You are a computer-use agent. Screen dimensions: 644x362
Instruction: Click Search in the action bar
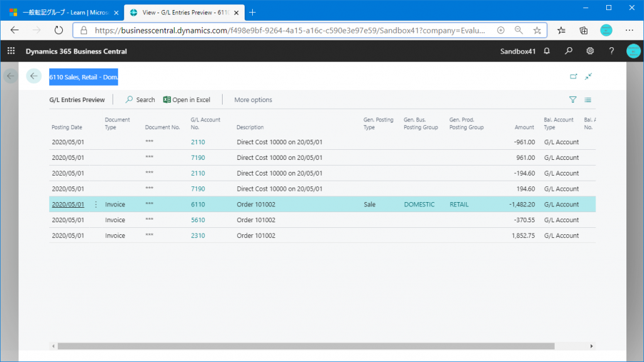click(x=140, y=99)
